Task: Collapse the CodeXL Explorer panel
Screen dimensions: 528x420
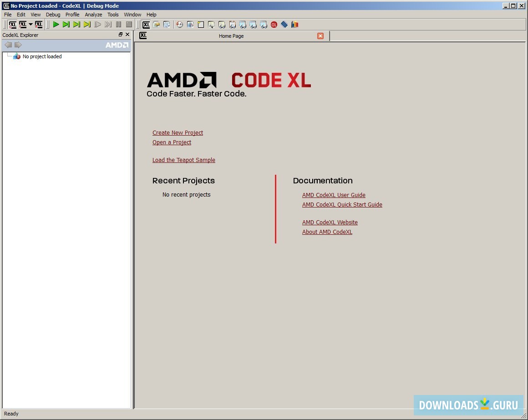Action: [127, 34]
